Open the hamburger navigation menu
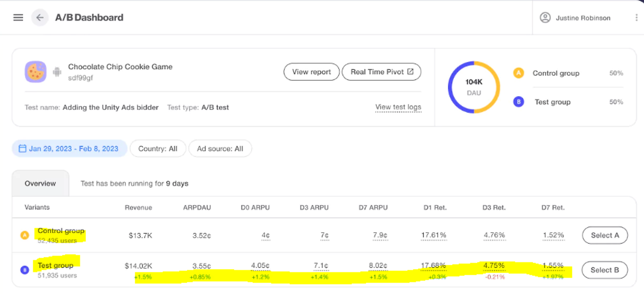The image size is (644, 294). pos(18,18)
